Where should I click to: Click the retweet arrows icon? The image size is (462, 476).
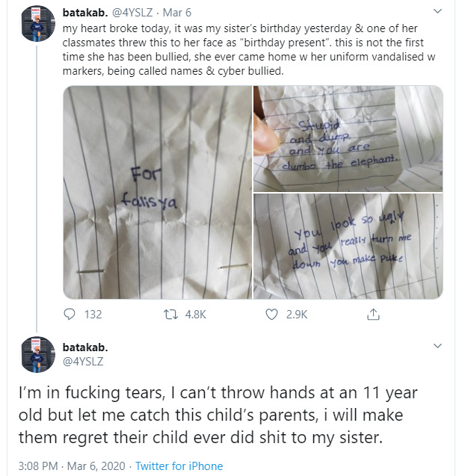click(x=170, y=315)
